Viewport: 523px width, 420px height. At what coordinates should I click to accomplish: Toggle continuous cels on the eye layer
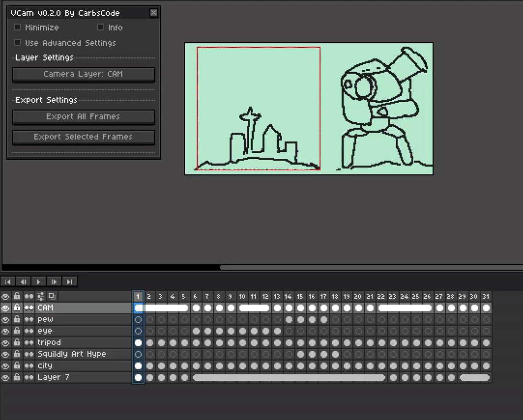click(x=29, y=331)
